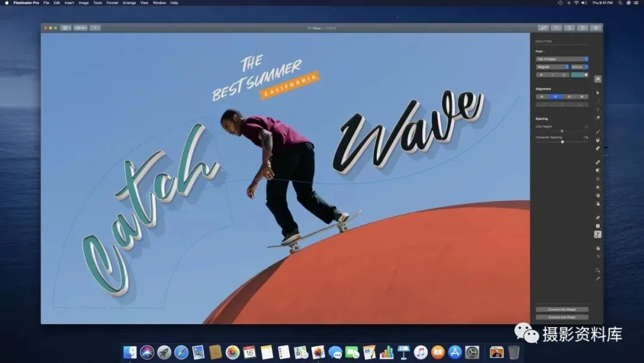
Task: Open the zoom percentage dropdown
Action: pos(80,28)
